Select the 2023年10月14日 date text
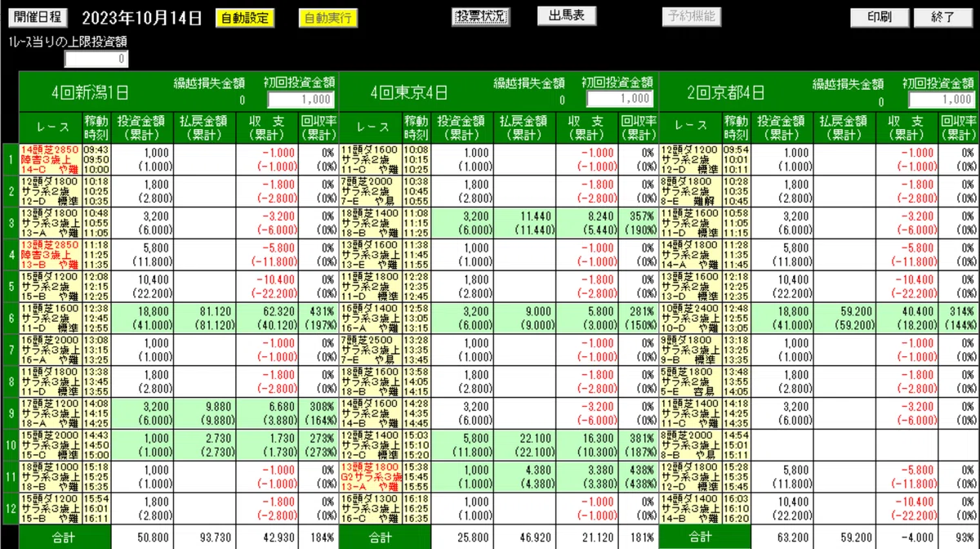Image resolution: width=980 pixels, height=549 pixels. pyautogui.click(x=142, y=18)
